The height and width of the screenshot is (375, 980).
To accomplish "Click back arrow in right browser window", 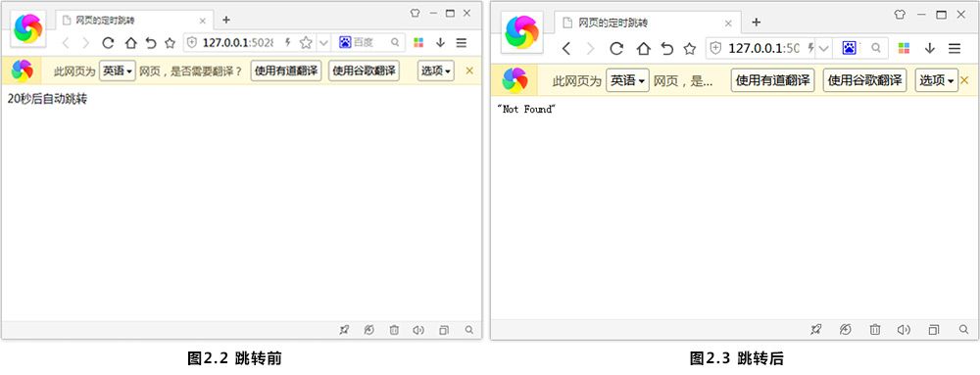I will pos(566,48).
